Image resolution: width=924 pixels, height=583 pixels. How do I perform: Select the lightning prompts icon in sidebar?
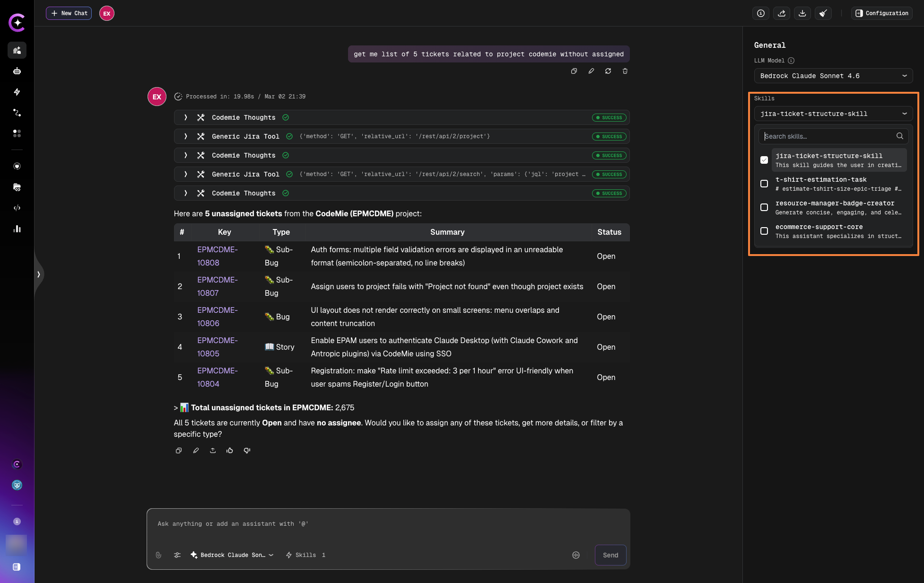coord(17,92)
